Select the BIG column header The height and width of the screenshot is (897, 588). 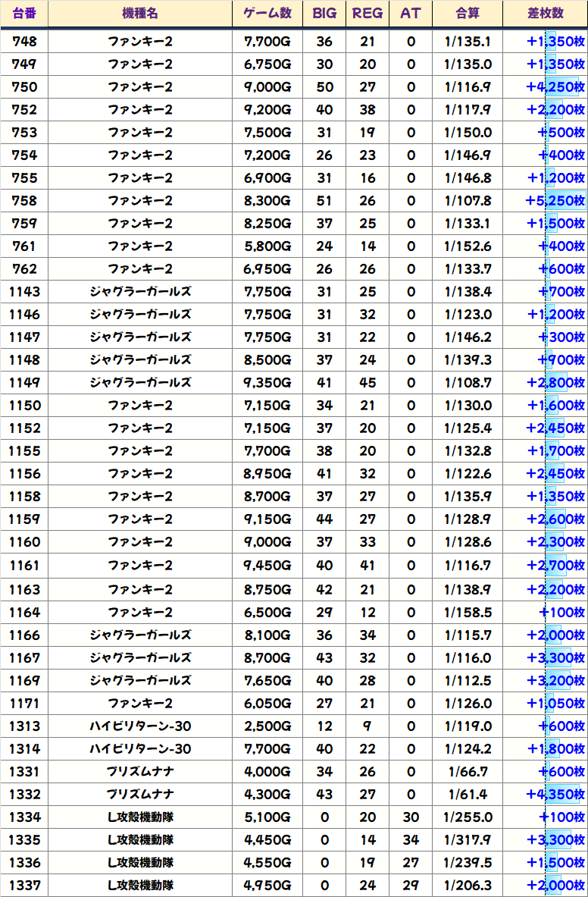[x=325, y=14]
